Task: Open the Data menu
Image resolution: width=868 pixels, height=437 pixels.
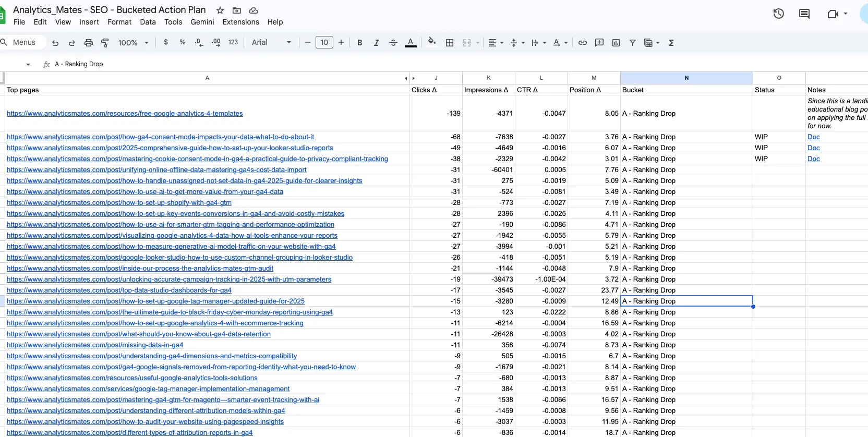Action: pyautogui.click(x=148, y=22)
